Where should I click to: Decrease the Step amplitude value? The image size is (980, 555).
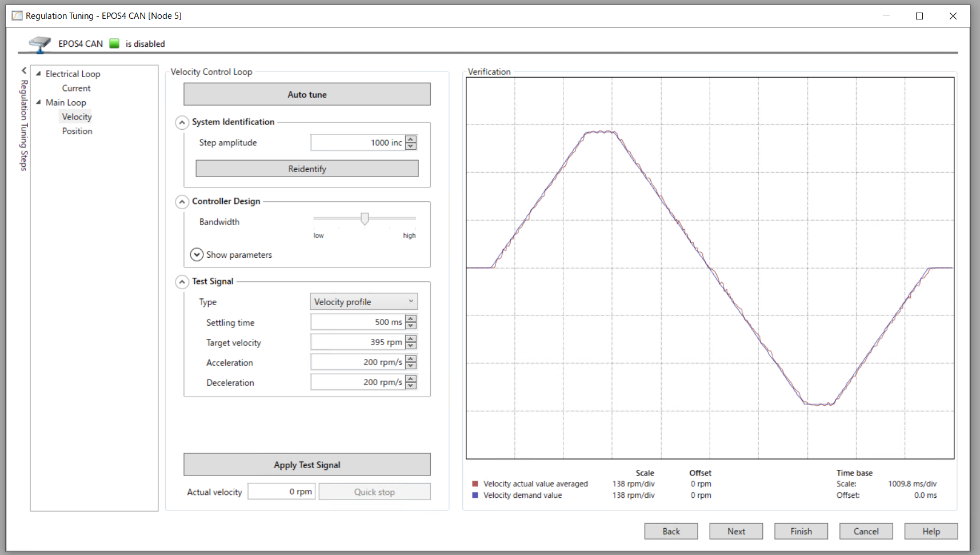click(411, 146)
